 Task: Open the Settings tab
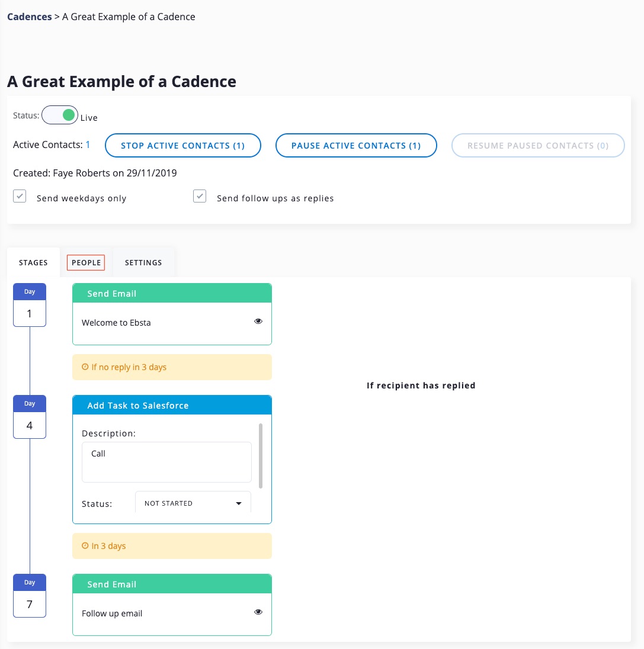click(143, 262)
